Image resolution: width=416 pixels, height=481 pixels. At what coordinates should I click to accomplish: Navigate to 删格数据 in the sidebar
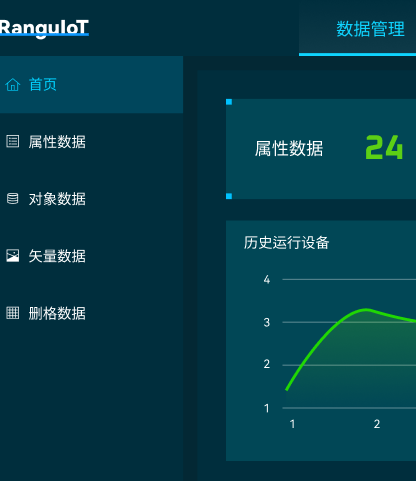coord(91,313)
